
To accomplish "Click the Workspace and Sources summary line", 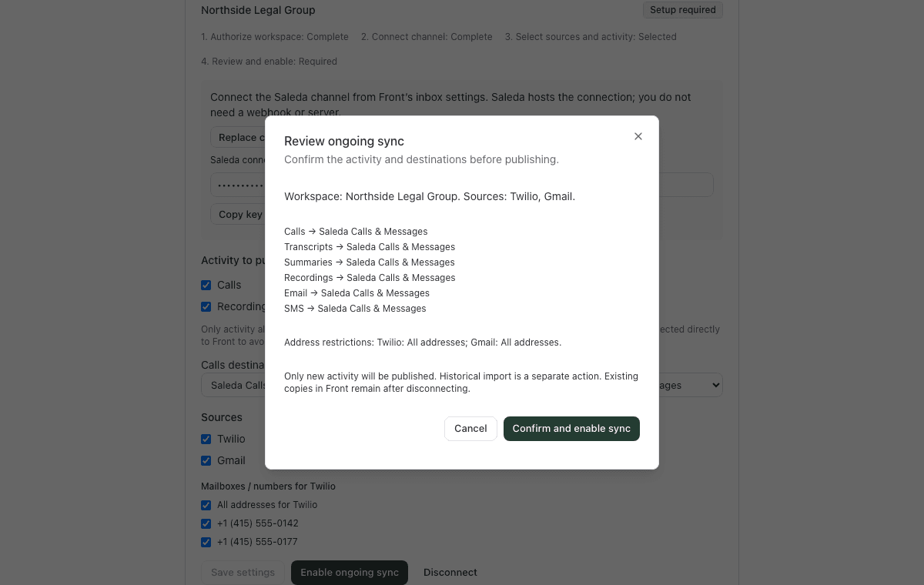I will coord(430,196).
